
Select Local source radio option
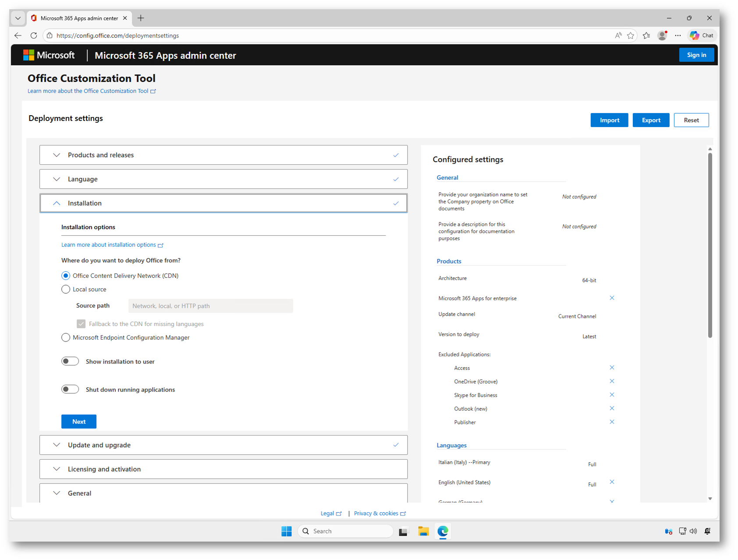pyautogui.click(x=66, y=289)
